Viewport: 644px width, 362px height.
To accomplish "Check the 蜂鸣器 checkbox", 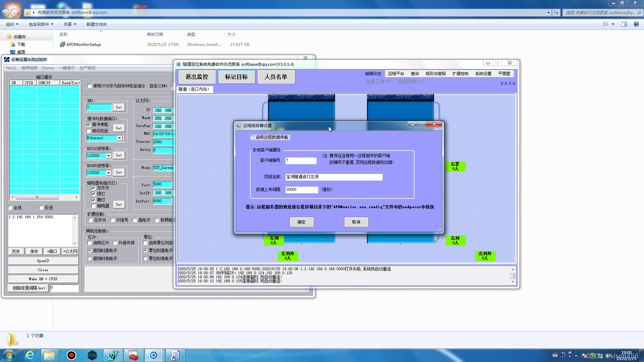I will [94, 206].
